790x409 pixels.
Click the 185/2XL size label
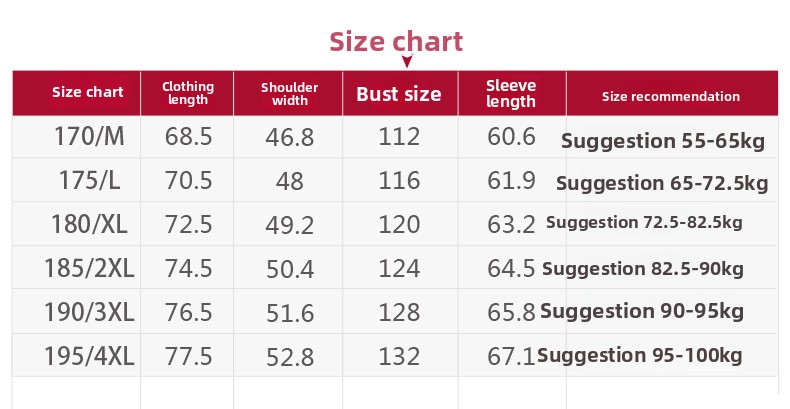coord(89,268)
